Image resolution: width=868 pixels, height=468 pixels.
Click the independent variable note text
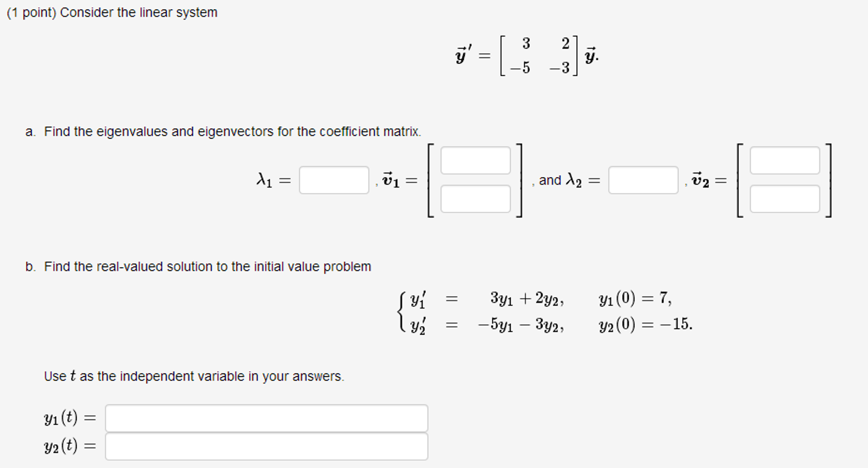click(193, 376)
